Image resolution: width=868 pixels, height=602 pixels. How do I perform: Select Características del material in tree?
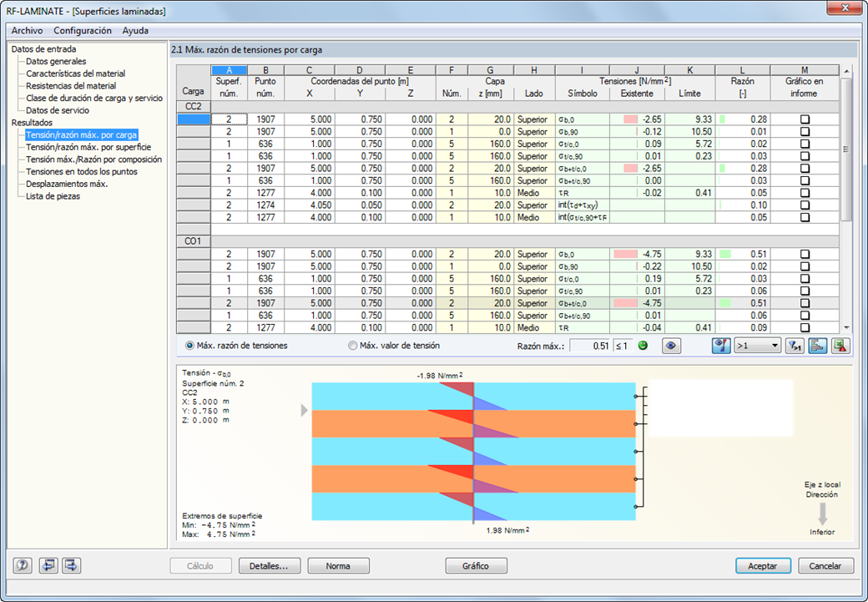tap(75, 73)
